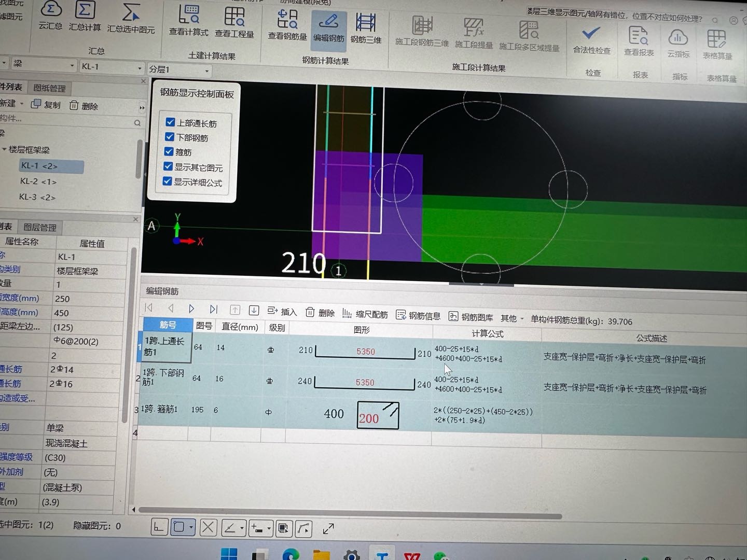Open Windows Start button on taskbar
The height and width of the screenshot is (560, 747).
point(229,554)
